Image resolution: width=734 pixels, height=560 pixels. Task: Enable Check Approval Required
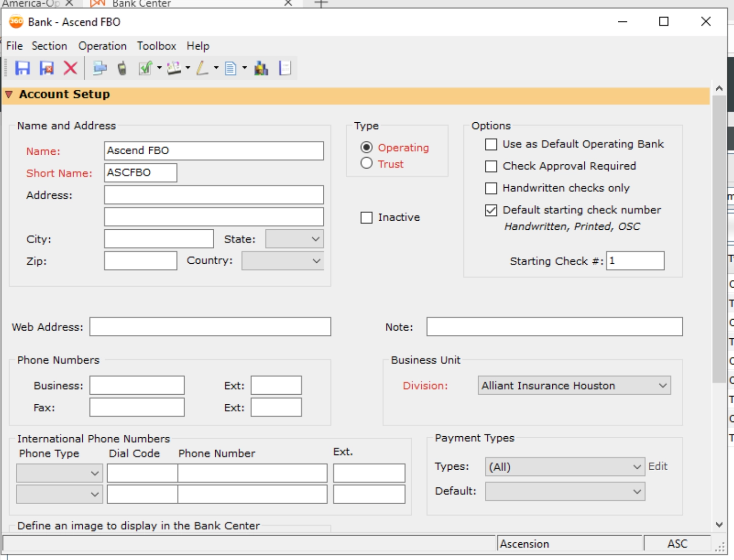491,166
